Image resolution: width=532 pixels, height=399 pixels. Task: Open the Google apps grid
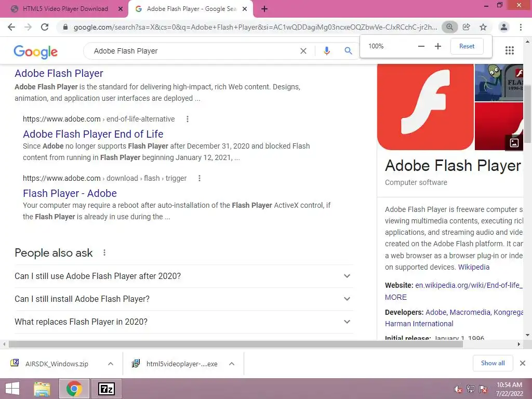[510, 50]
